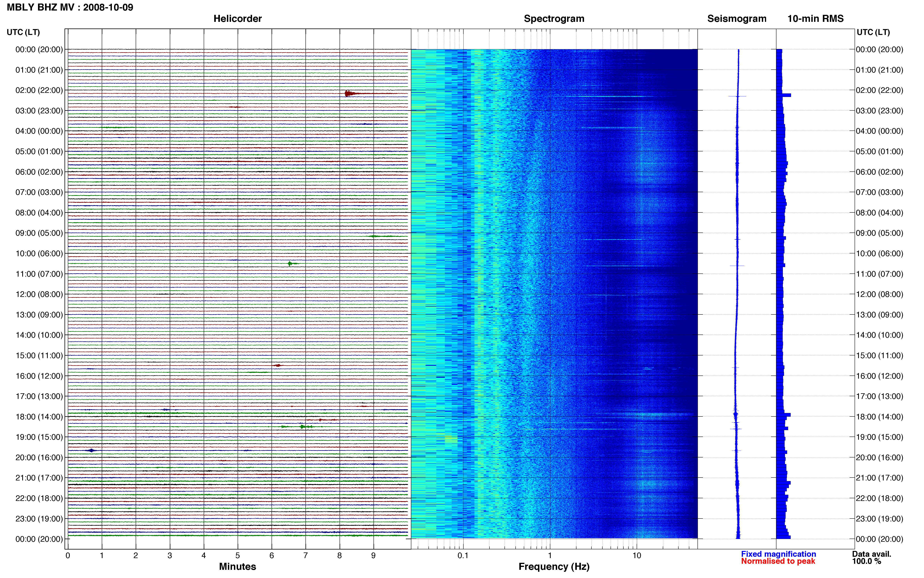Click the right 'UTC (LT)' axis label
Image resolution: width=924 pixels, height=578 pixels.
(x=873, y=32)
